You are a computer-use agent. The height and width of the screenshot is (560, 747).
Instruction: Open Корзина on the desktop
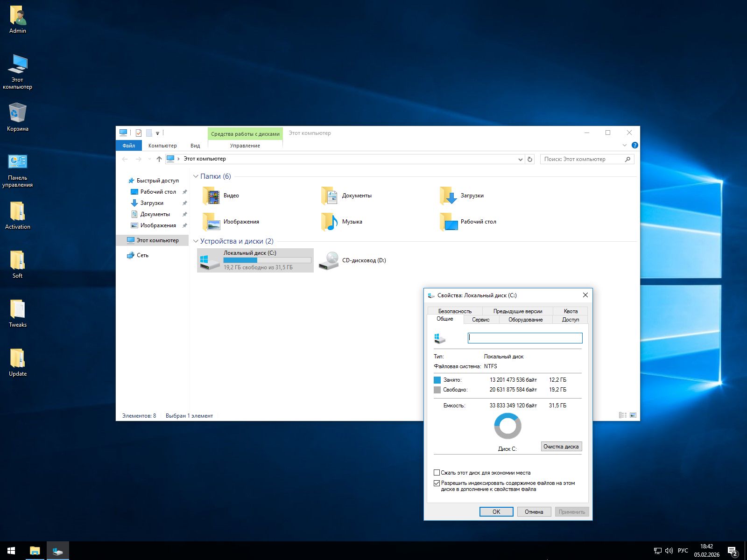click(x=18, y=113)
